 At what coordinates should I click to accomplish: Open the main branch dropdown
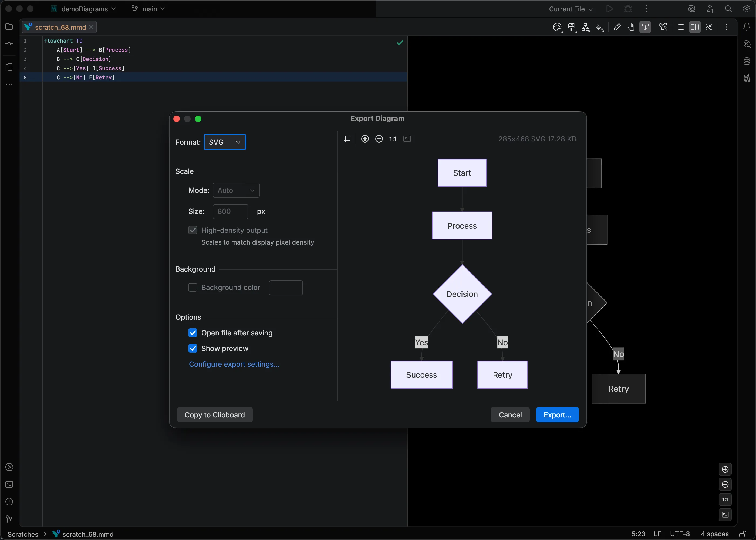tap(148, 9)
